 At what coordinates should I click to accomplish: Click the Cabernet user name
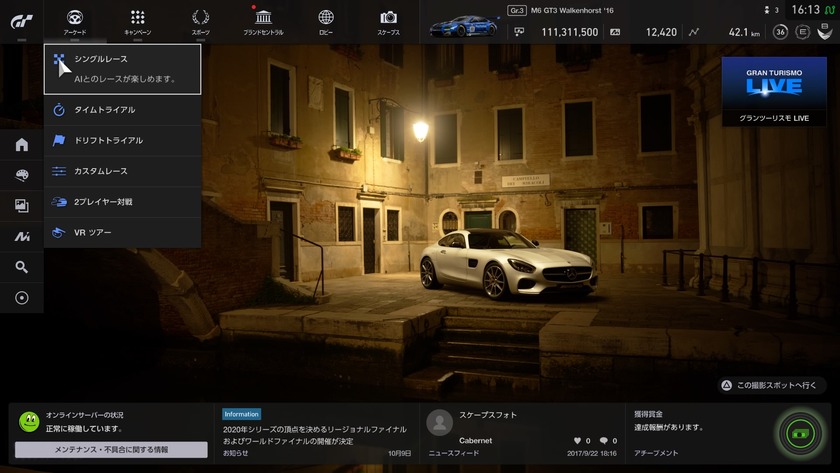click(x=475, y=440)
